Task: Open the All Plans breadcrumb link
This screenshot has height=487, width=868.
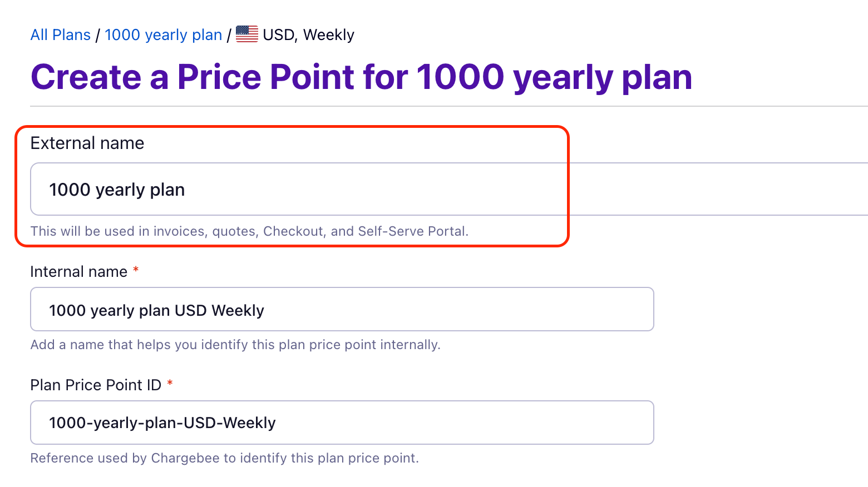Action: click(61, 35)
